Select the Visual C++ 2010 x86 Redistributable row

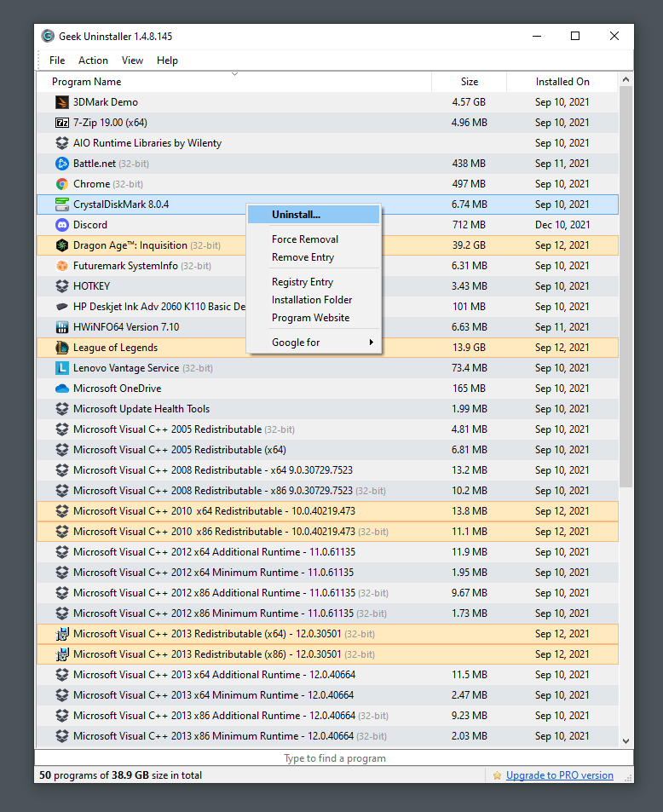tap(327, 532)
